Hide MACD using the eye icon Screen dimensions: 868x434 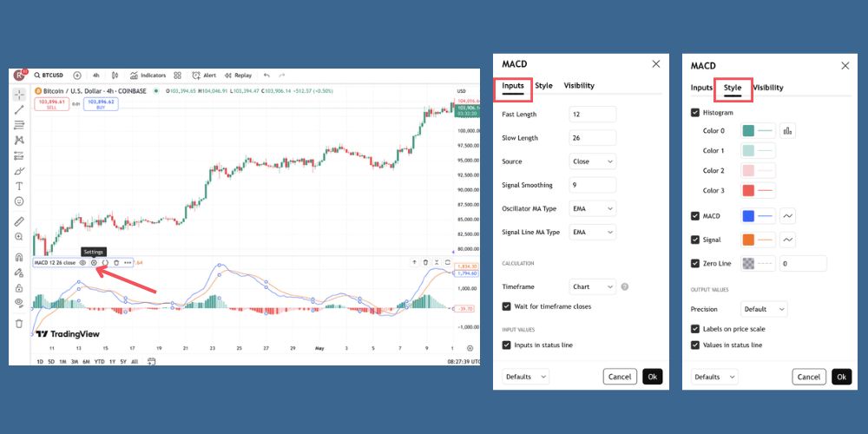coord(83,262)
